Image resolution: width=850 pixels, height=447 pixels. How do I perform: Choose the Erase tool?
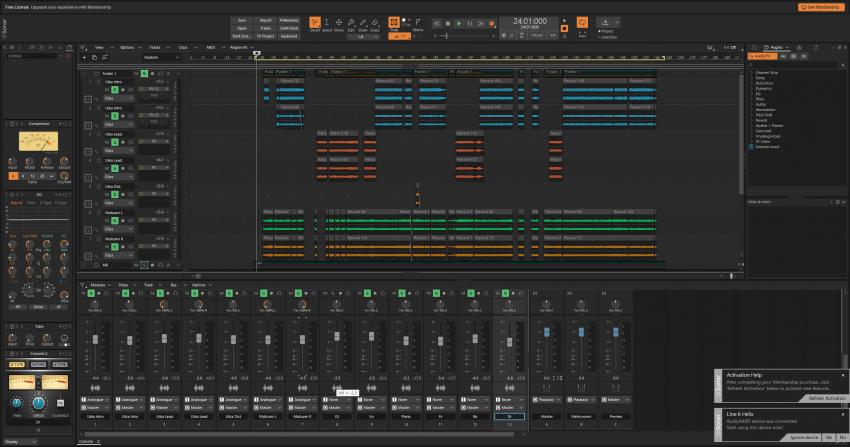click(373, 23)
